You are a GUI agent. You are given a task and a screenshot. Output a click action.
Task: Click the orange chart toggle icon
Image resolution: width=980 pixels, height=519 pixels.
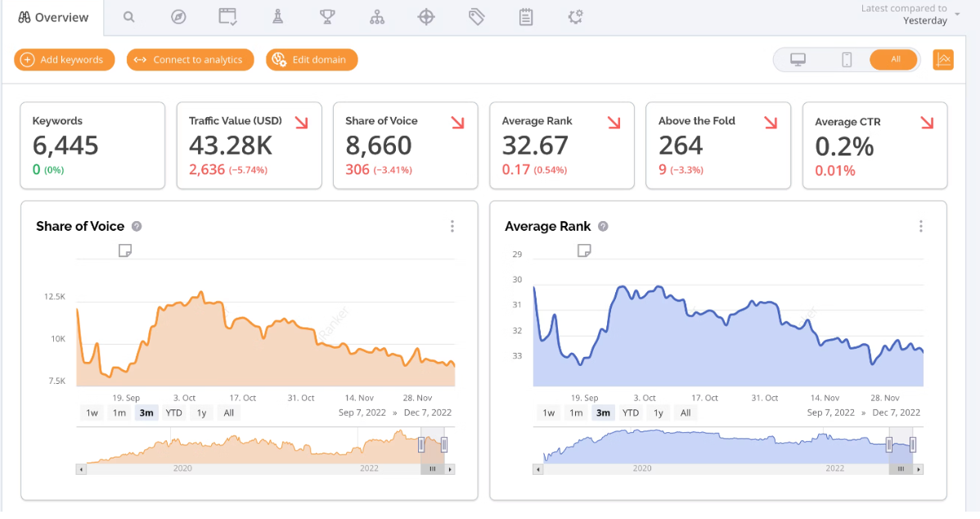943,60
